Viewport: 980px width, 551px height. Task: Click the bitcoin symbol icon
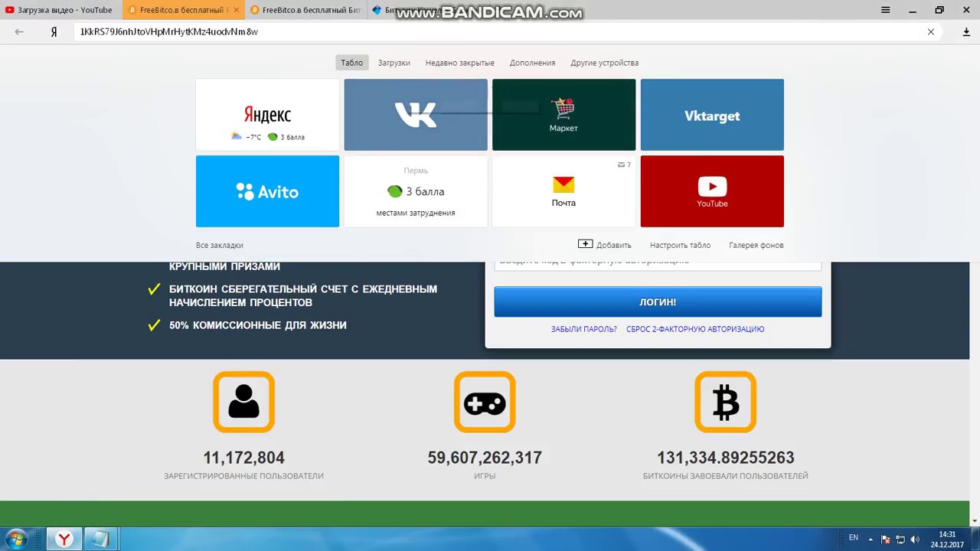726,402
